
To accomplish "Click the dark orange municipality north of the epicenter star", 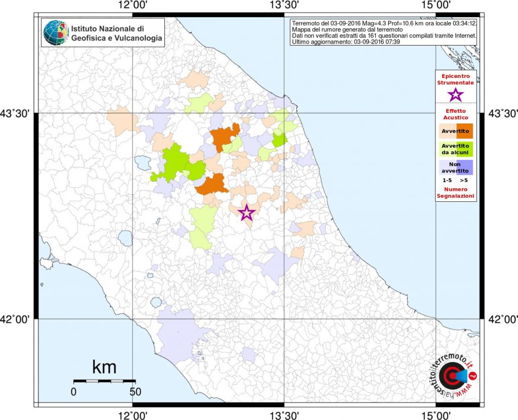I will click(x=212, y=186).
